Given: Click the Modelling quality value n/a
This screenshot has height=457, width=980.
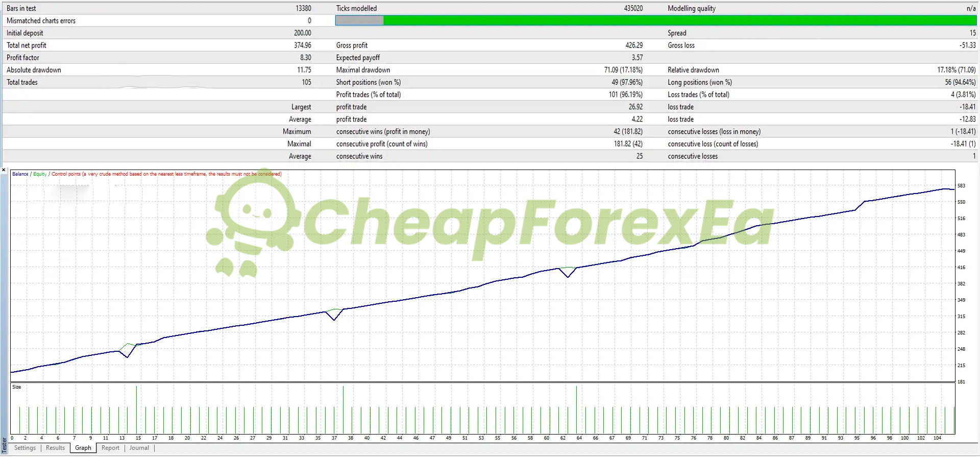Looking at the screenshot, I should (971, 9).
